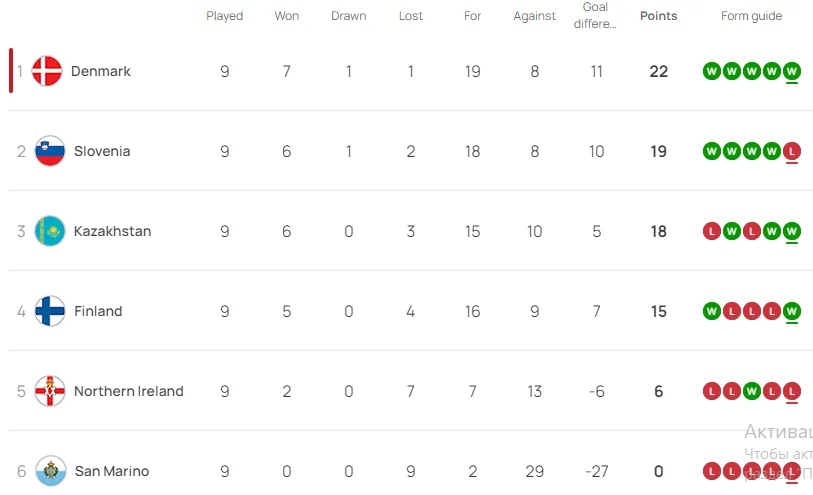
Task: Click the Kazakhstan flag icon
Action: pyautogui.click(x=50, y=231)
